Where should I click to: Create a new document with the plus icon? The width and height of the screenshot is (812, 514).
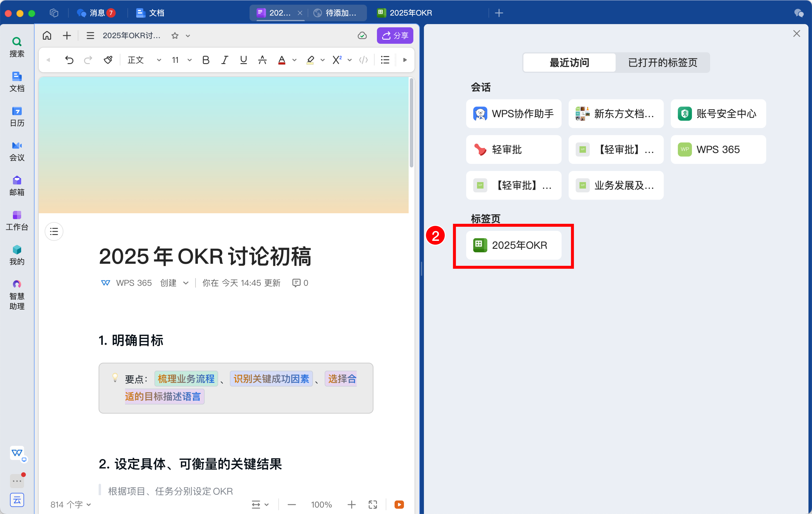pos(67,35)
